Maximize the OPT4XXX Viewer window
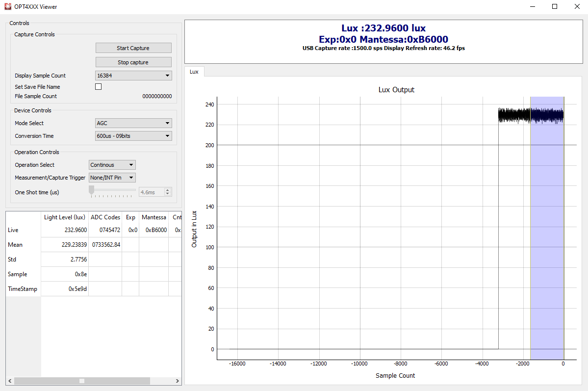Viewport: 588px width, 391px height. 555,7
